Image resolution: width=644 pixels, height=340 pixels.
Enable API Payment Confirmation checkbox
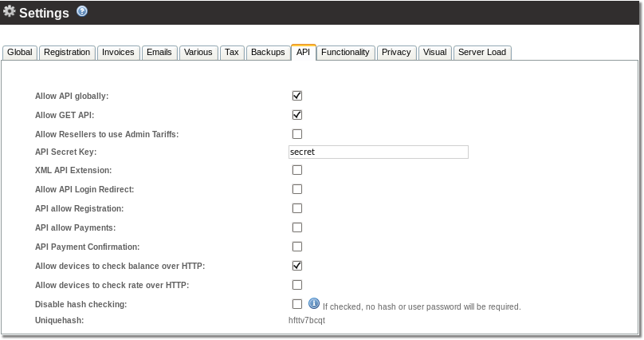pos(297,247)
